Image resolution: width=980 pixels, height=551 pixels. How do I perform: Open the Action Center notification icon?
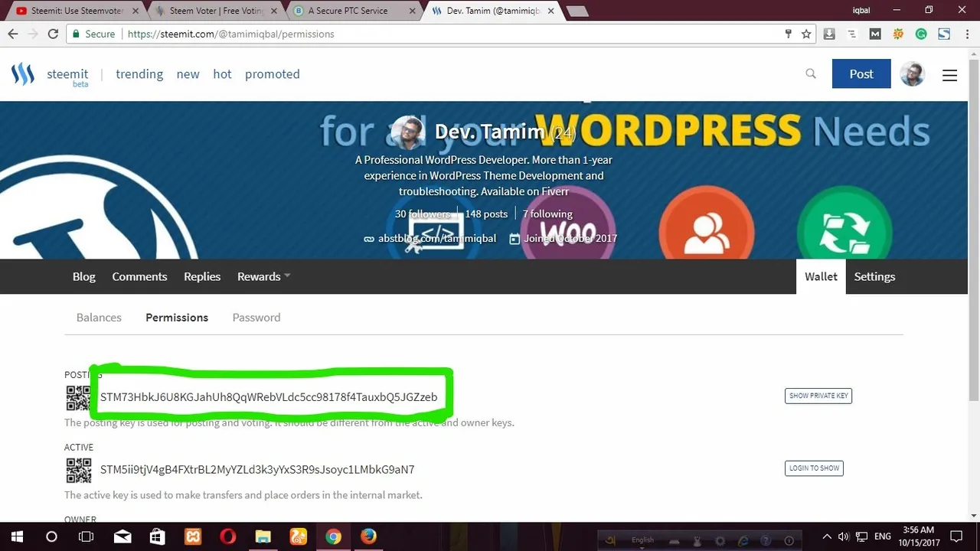pos(955,536)
